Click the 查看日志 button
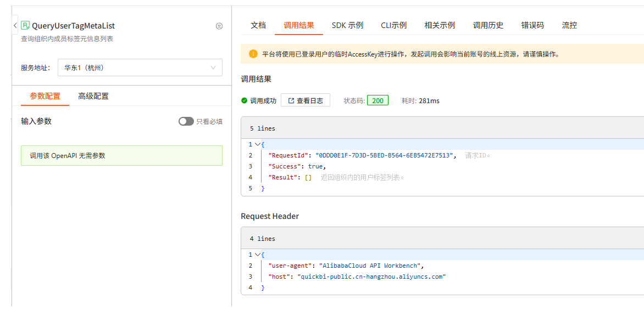644x310 pixels. click(306, 100)
